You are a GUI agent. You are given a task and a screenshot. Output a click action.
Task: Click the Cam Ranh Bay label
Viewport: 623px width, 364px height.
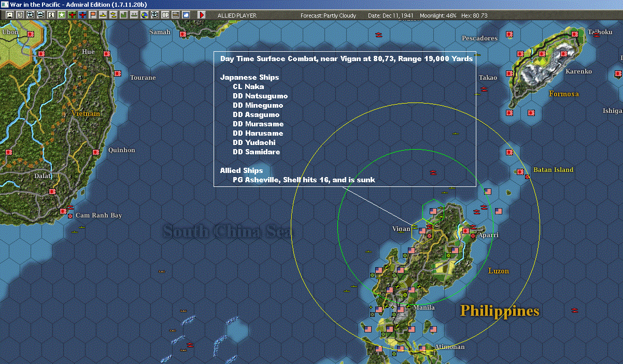click(x=98, y=215)
